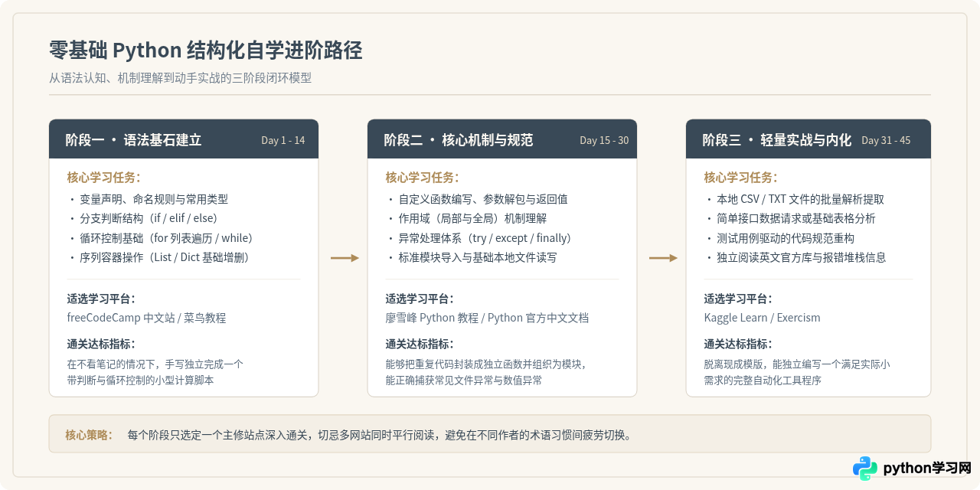Click 能够把重复代码封装成独立函数并组织为模块 line
980x490 pixels.
point(486,364)
